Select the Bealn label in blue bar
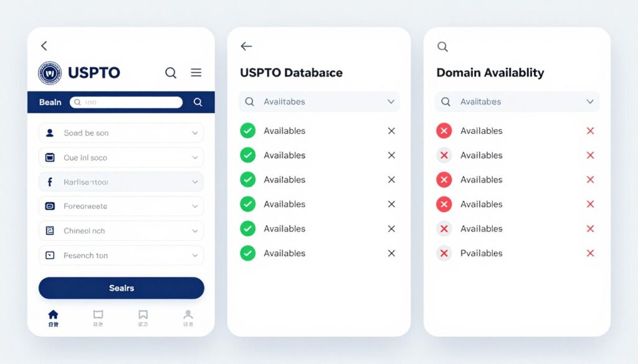This screenshot has height=364, width=638. click(50, 103)
